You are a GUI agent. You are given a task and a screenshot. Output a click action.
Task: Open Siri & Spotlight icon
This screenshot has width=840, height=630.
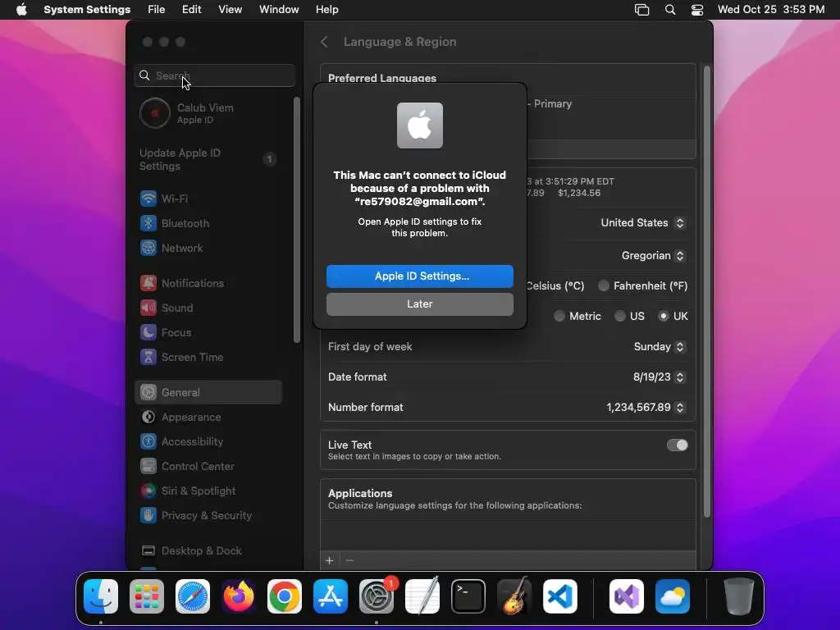[148, 491]
